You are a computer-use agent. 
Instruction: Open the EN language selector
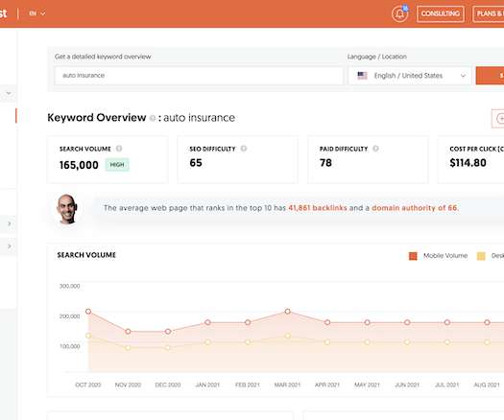click(37, 13)
